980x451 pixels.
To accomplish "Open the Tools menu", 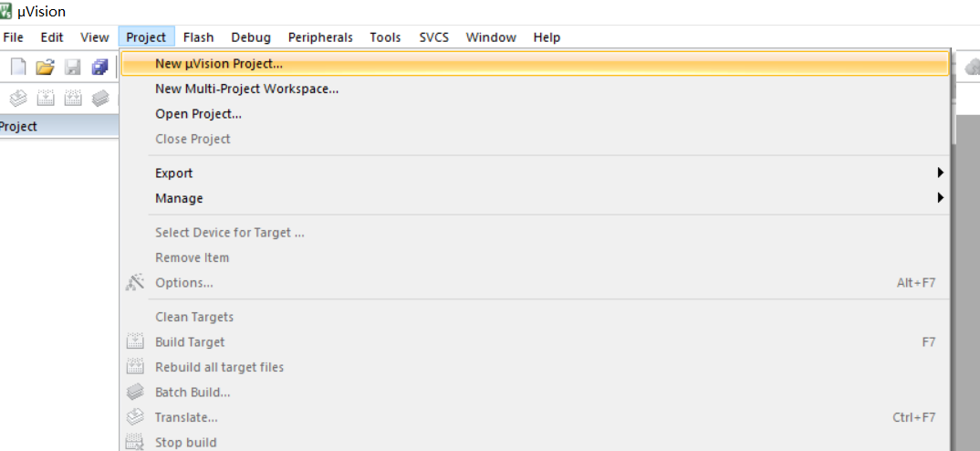I will coord(385,37).
